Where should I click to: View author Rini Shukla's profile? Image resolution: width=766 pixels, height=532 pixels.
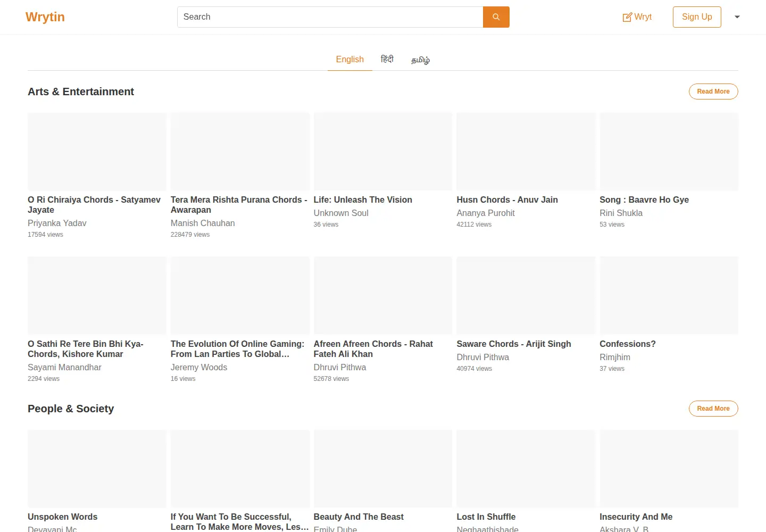tap(621, 213)
